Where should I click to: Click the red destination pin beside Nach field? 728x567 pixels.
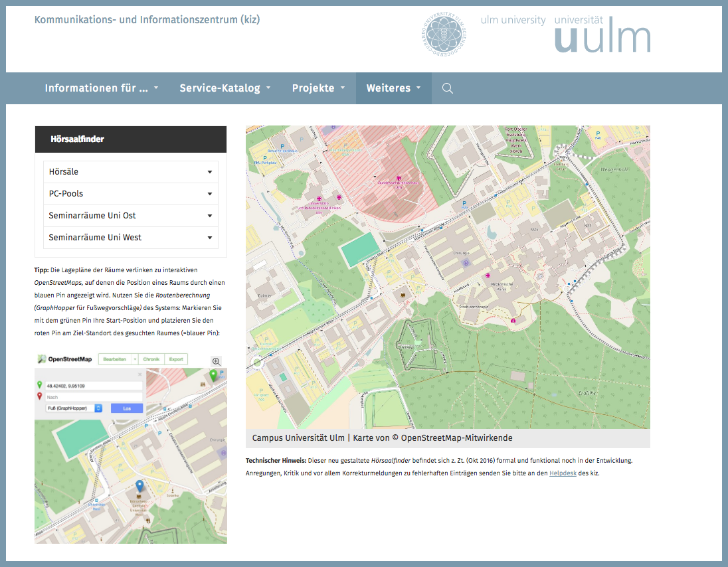pyautogui.click(x=40, y=396)
